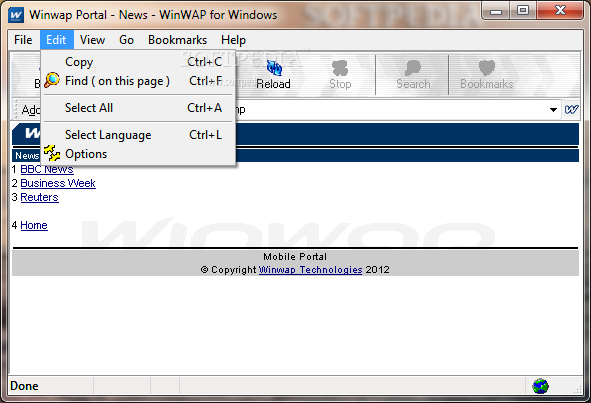This screenshot has width=591, height=403.
Task: Choose Copy from the Edit menu
Action: point(138,62)
